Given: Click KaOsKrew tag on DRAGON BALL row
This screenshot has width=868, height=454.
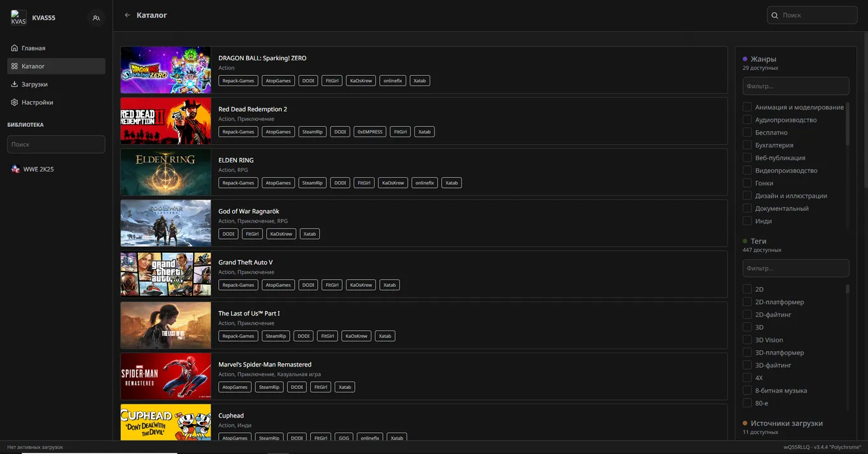Looking at the screenshot, I should click(x=361, y=81).
